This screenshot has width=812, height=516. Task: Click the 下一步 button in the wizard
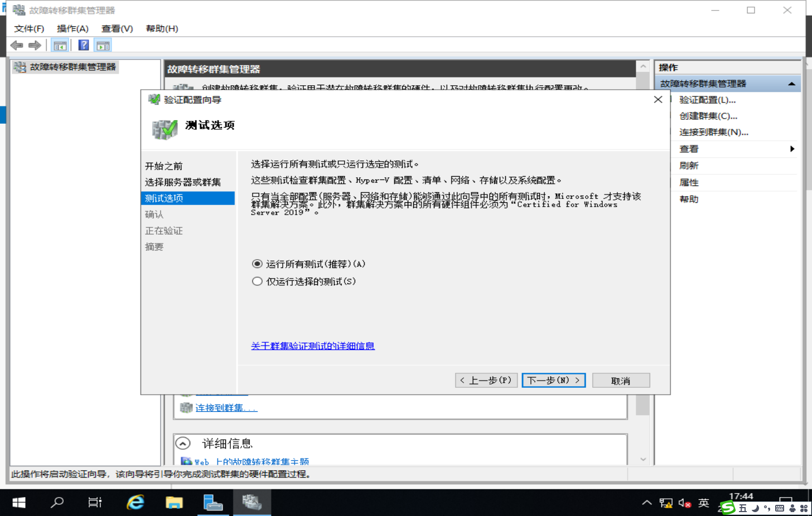pyautogui.click(x=553, y=380)
